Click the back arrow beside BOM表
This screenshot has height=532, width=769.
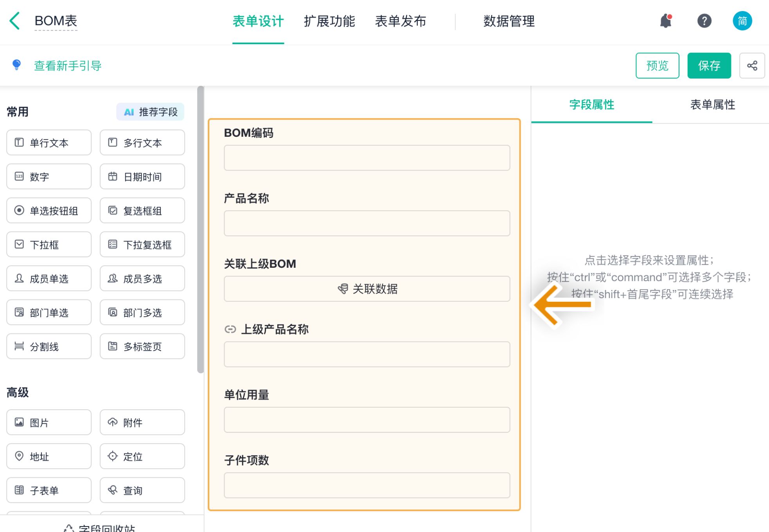click(15, 21)
